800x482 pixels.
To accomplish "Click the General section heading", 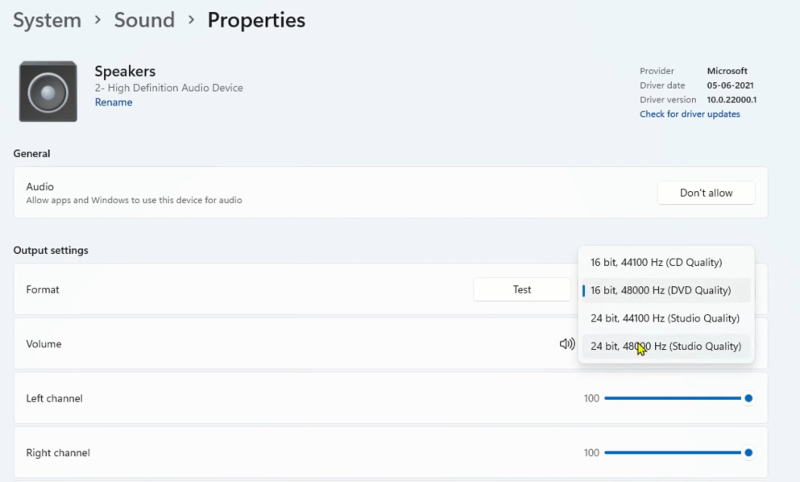I will click(32, 154).
